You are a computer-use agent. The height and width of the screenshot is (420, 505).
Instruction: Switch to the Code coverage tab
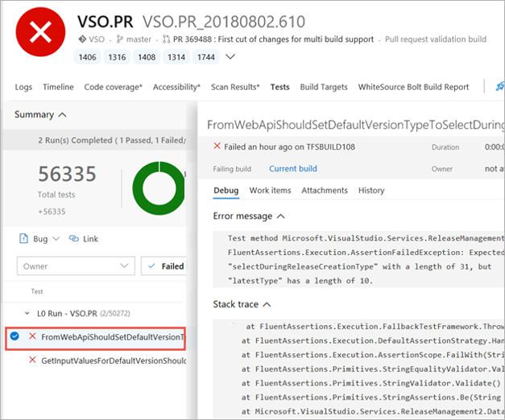click(113, 87)
